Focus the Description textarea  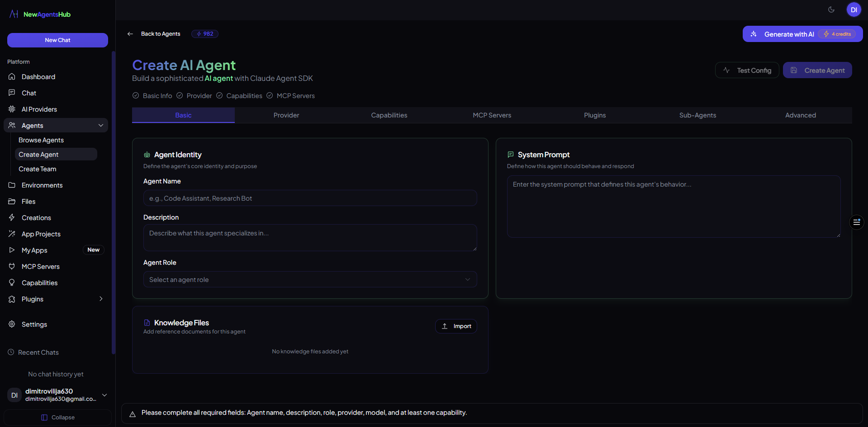click(x=310, y=238)
